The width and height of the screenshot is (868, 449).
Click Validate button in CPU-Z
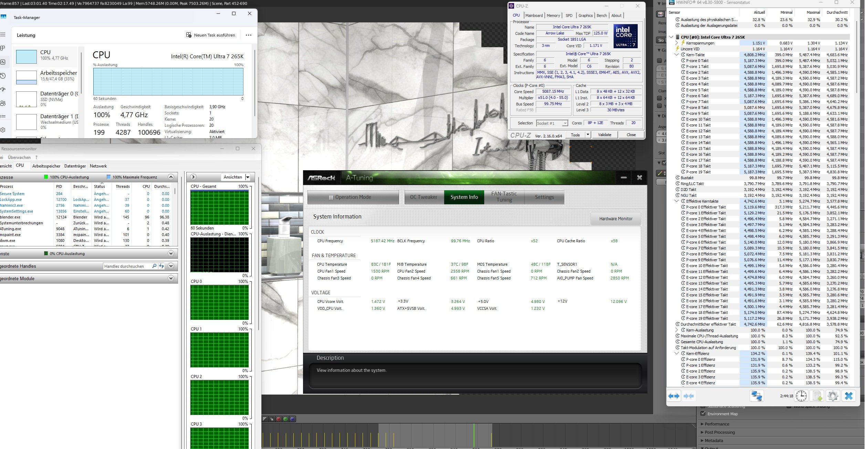[x=604, y=135]
